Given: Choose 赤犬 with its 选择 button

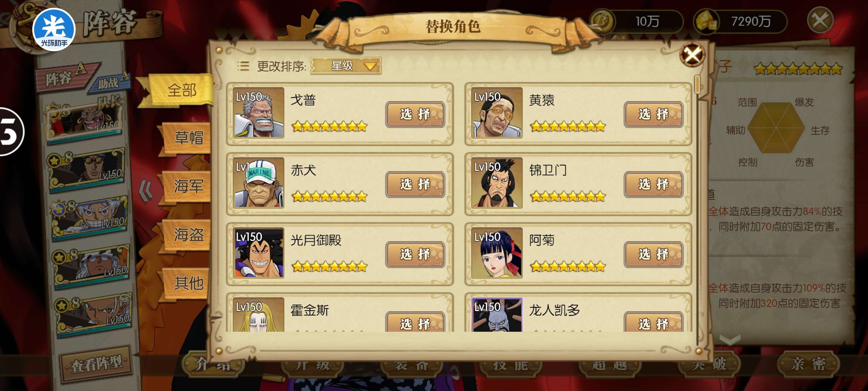Looking at the screenshot, I should pyautogui.click(x=415, y=184).
